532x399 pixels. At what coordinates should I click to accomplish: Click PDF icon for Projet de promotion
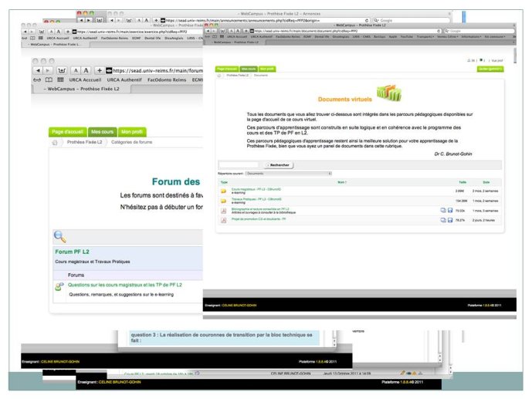pos(224,221)
